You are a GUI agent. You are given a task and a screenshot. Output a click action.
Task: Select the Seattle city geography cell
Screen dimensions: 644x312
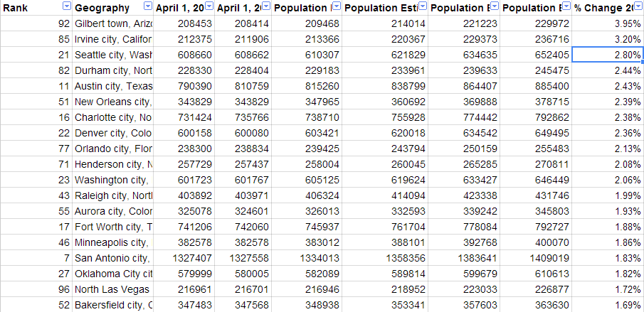tap(112, 55)
